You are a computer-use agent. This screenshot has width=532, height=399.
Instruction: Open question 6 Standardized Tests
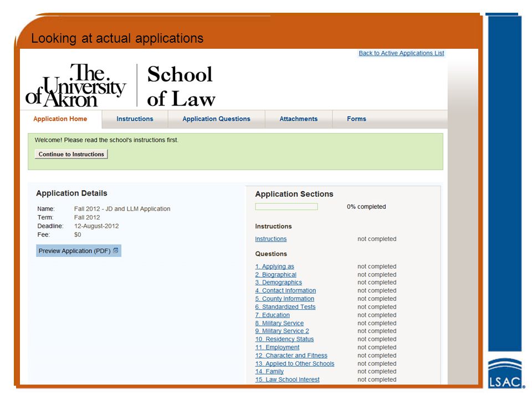click(285, 306)
